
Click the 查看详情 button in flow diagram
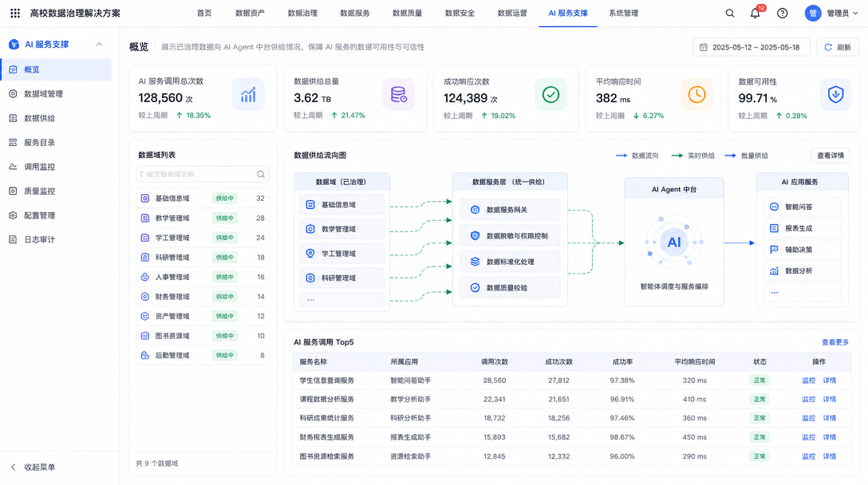(831, 156)
